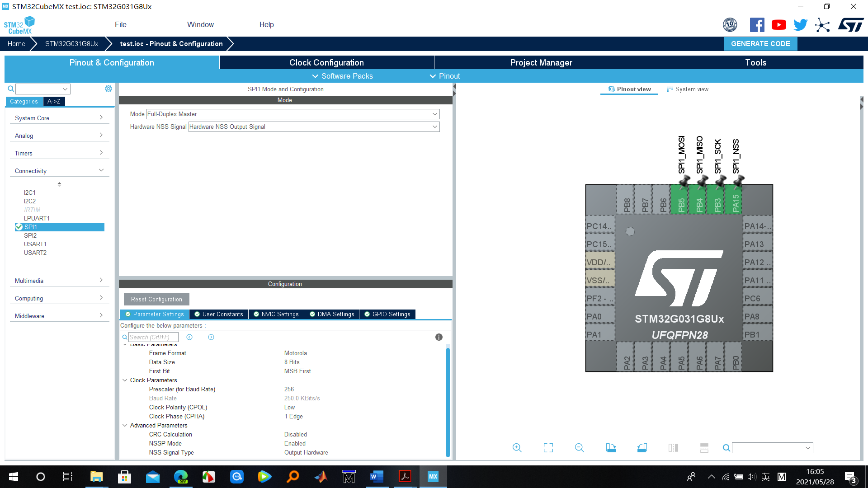The width and height of the screenshot is (868, 488).
Task: Open the Help menu
Action: pyautogui.click(x=266, y=24)
